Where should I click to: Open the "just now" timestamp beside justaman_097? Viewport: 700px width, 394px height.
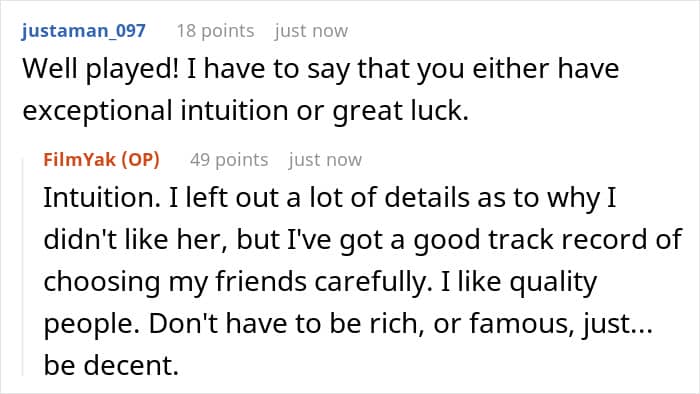(x=311, y=31)
